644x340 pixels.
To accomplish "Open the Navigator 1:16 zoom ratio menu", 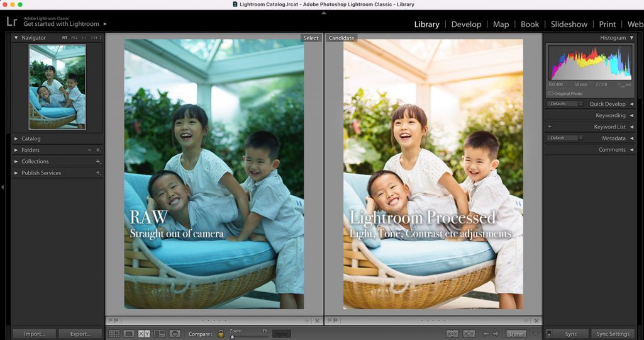I will pyautogui.click(x=96, y=38).
